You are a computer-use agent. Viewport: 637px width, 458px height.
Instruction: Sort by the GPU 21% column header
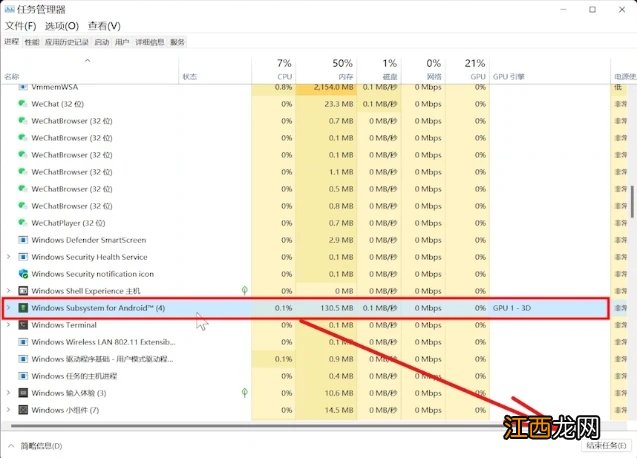click(467, 70)
